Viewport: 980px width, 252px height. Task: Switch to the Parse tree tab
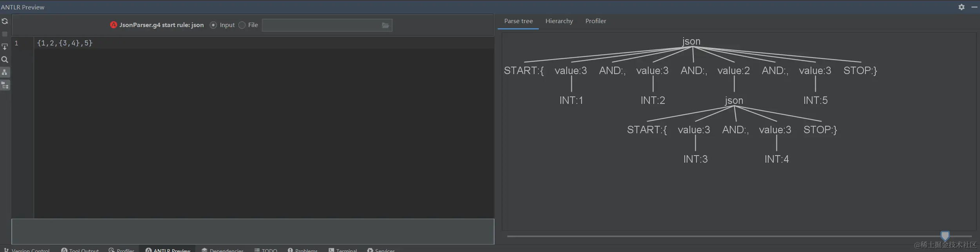point(518,21)
